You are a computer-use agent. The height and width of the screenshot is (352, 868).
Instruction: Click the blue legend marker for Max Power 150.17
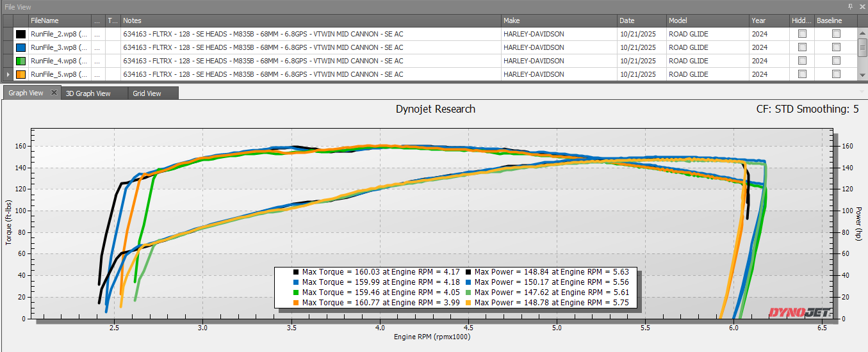point(469,282)
